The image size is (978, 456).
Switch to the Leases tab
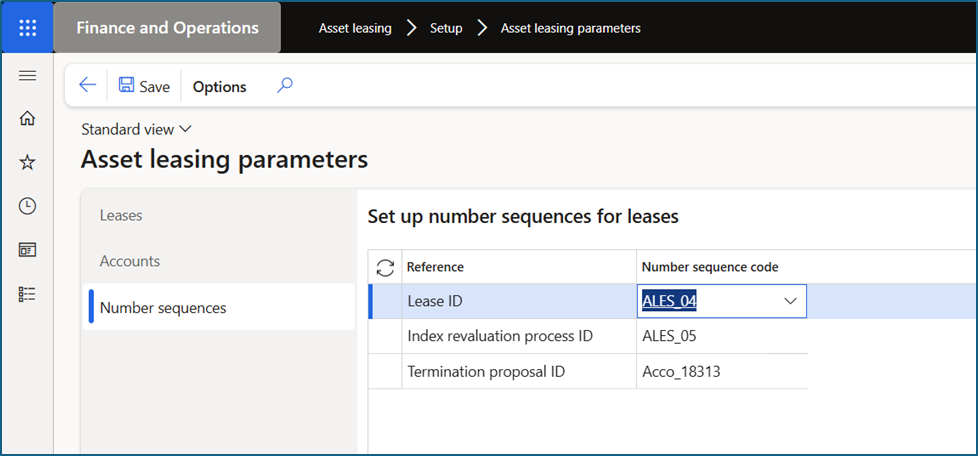pos(121,215)
